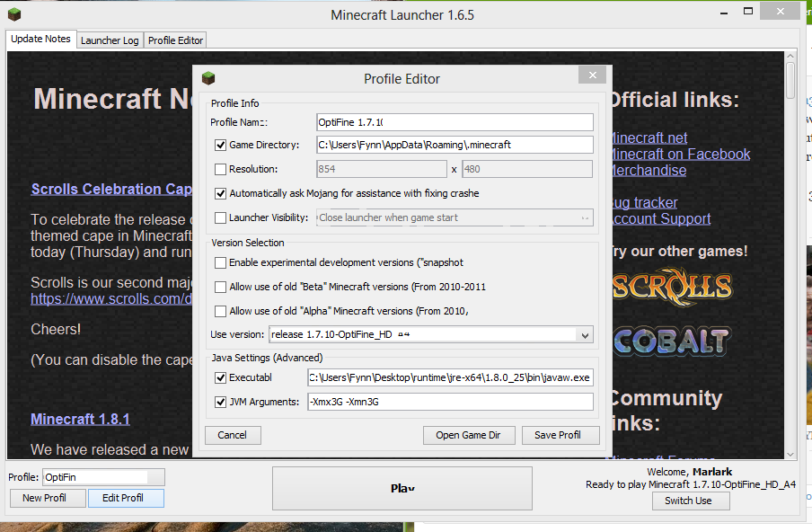The width and height of the screenshot is (812, 532).
Task: Switch to the Update Notes tab
Action: (x=41, y=40)
